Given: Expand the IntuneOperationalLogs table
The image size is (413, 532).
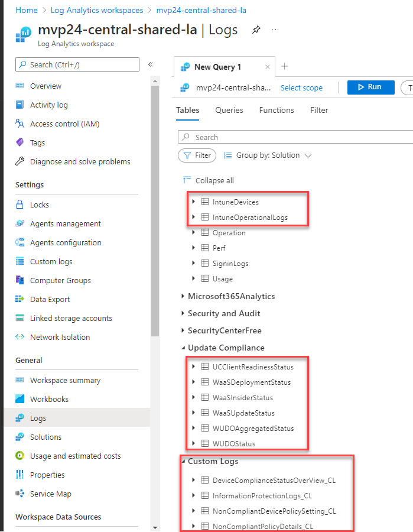Looking at the screenshot, I should point(193,217).
